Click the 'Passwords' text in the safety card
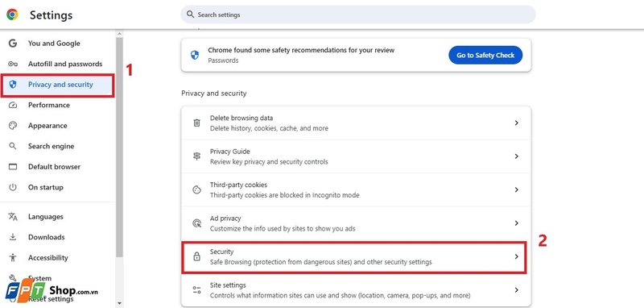The image size is (644, 308). [x=223, y=60]
